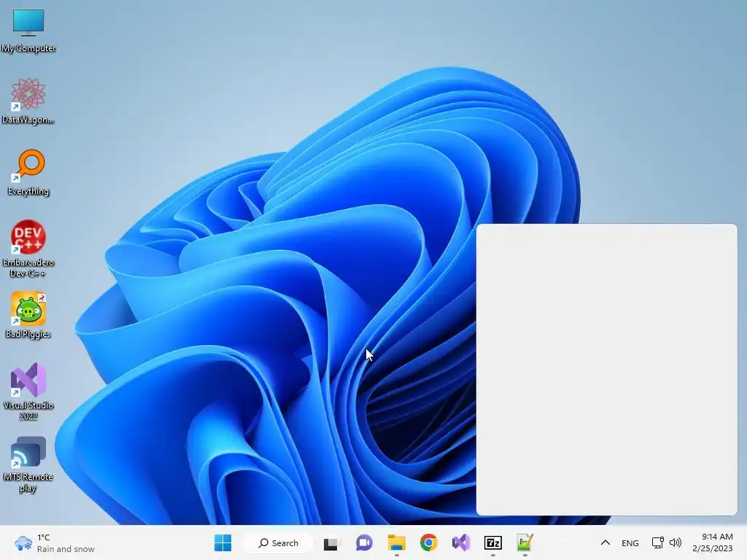Image resolution: width=747 pixels, height=560 pixels.
Task: Launch Google Chrome from the taskbar
Action: pyautogui.click(x=429, y=542)
